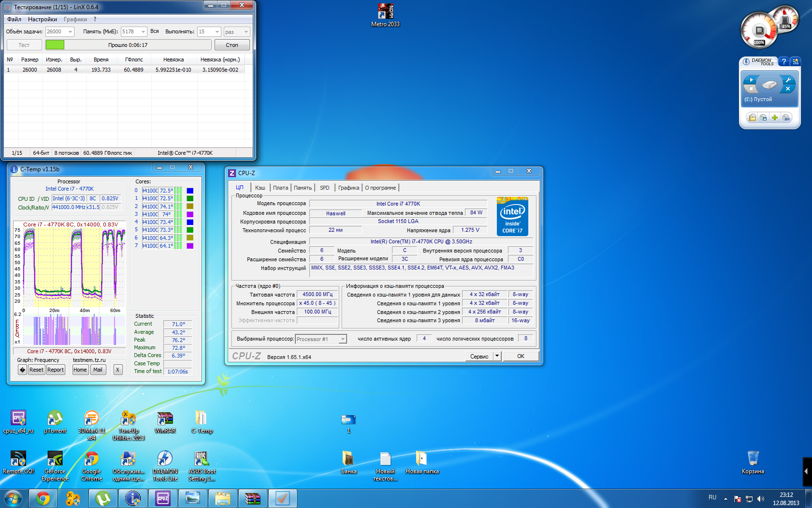Expand the Объём задачи dropdown in LinX
This screenshot has height=508, width=812.
70,32
